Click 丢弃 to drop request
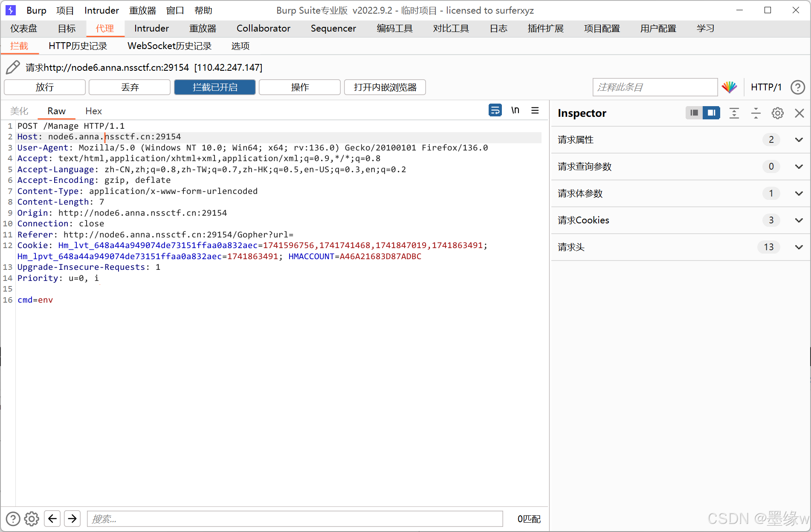Viewport: 811px width, 532px height. coord(130,87)
